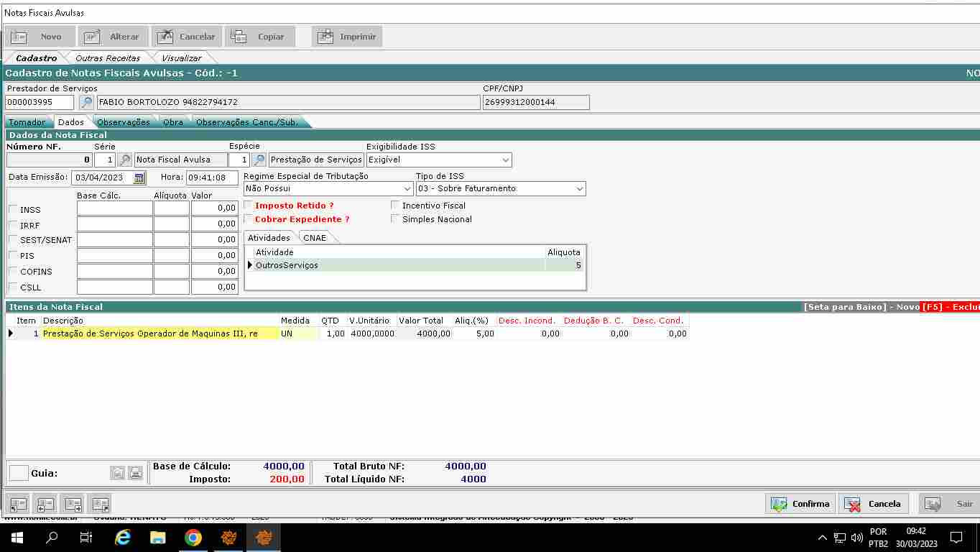Open Google Chrome from the taskbar
Viewport: 980px width, 552px height.
[x=193, y=538]
